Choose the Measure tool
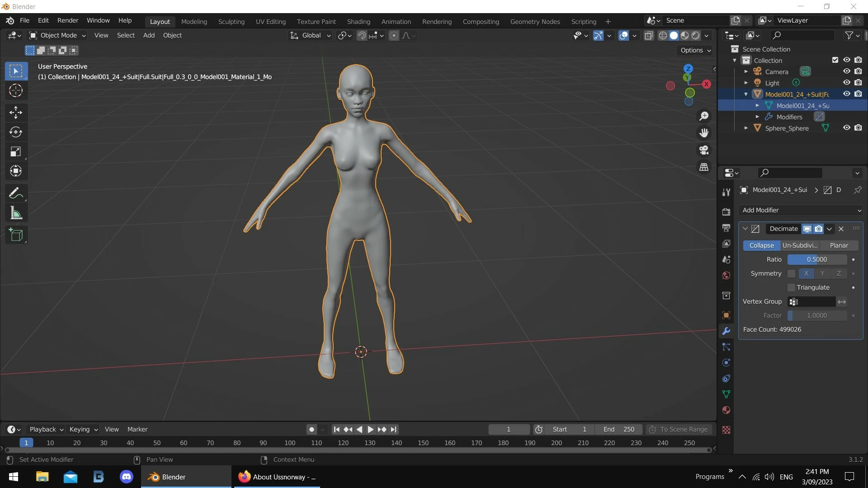The image size is (868, 488). [16, 213]
